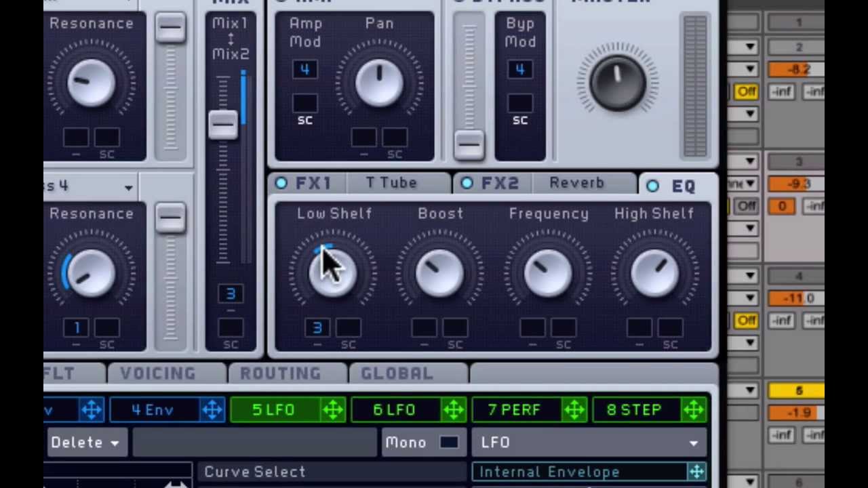Viewport: 868px width, 488px height.
Task: Toggle yellow Off button below -8.2 value
Action: coord(746,91)
